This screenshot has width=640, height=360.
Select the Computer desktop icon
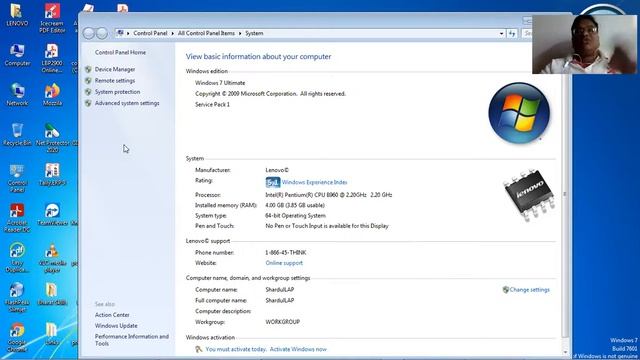pyautogui.click(x=17, y=55)
